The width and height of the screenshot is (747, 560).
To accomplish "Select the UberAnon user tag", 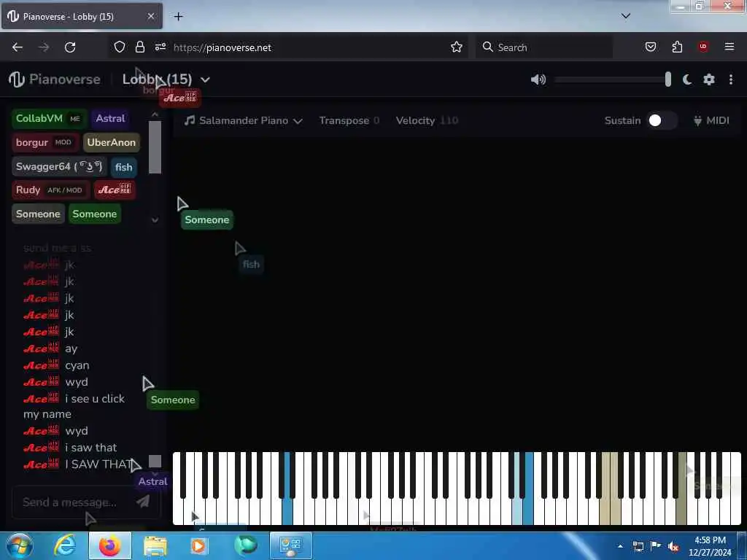I will [x=112, y=142].
